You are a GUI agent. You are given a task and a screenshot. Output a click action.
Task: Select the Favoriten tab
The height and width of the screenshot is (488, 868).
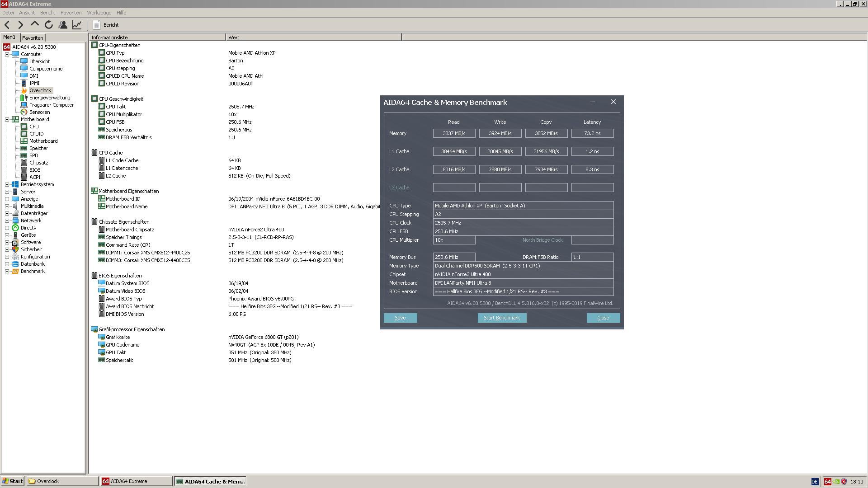coord(33,37)
